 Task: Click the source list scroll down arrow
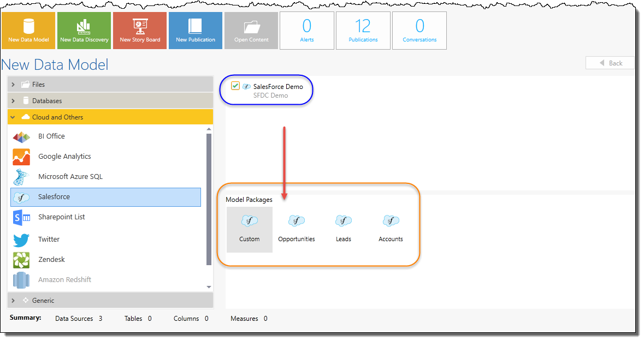209,287
